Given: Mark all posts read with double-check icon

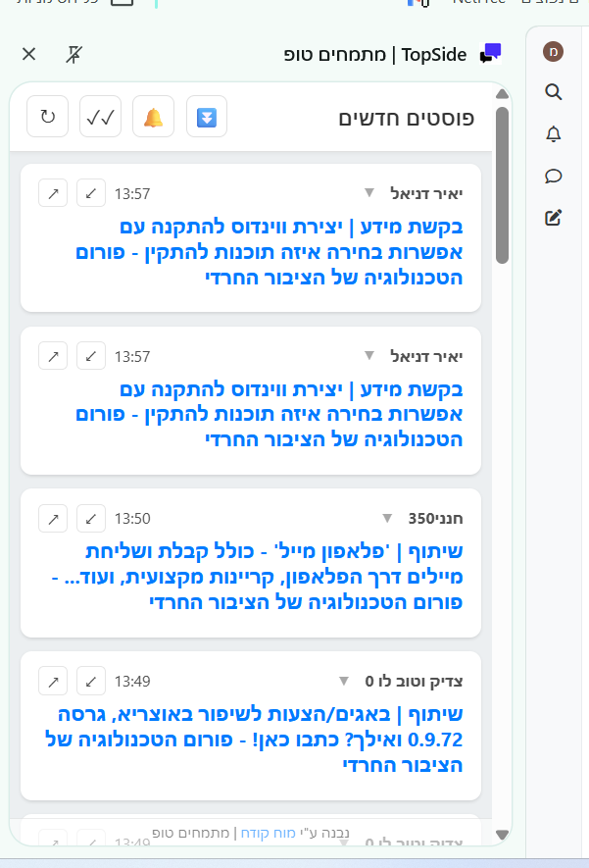Looking at the screenshot, I should 100,118.
